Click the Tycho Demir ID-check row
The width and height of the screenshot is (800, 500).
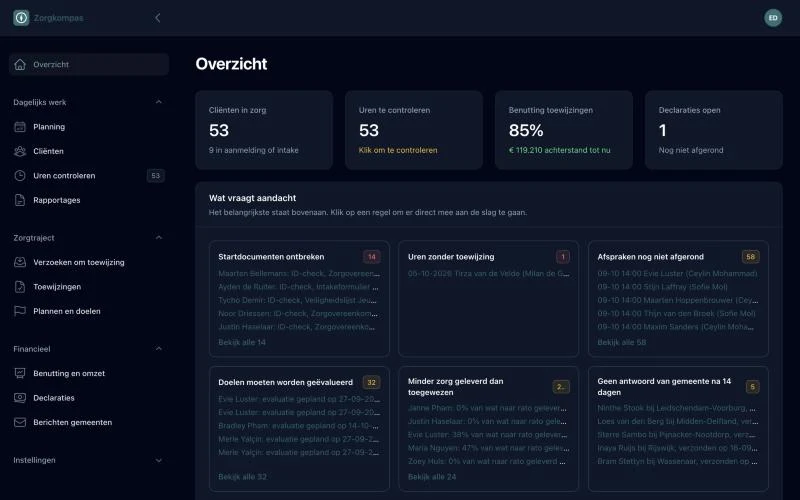pos(299,300)
